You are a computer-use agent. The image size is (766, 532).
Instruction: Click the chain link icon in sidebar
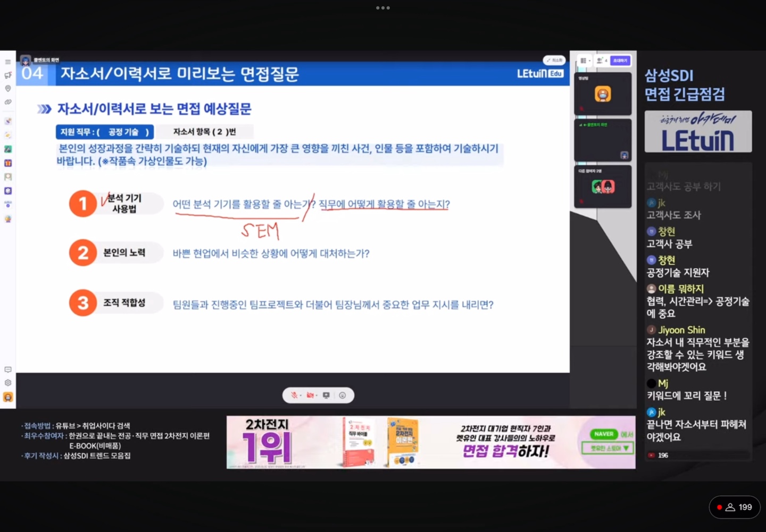point(8,102)
